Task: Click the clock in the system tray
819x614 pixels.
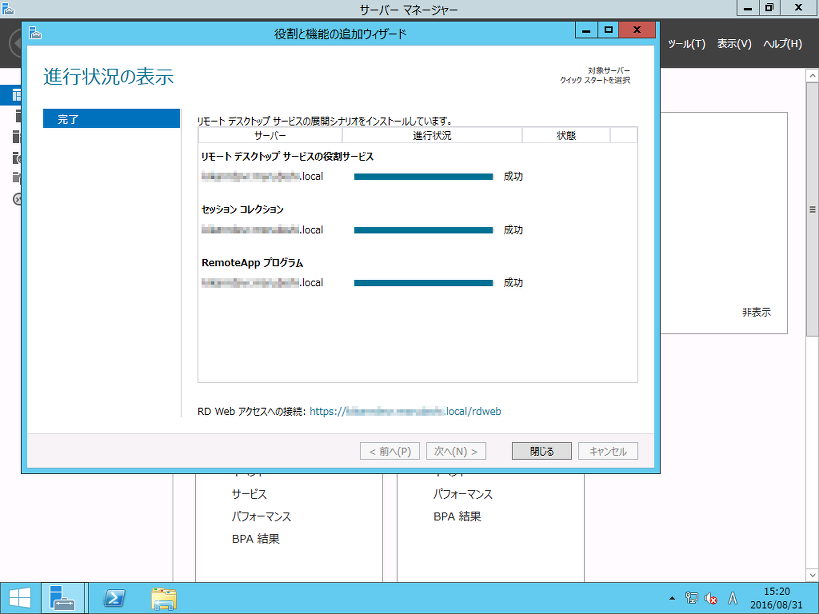Action: pos(778,597)
